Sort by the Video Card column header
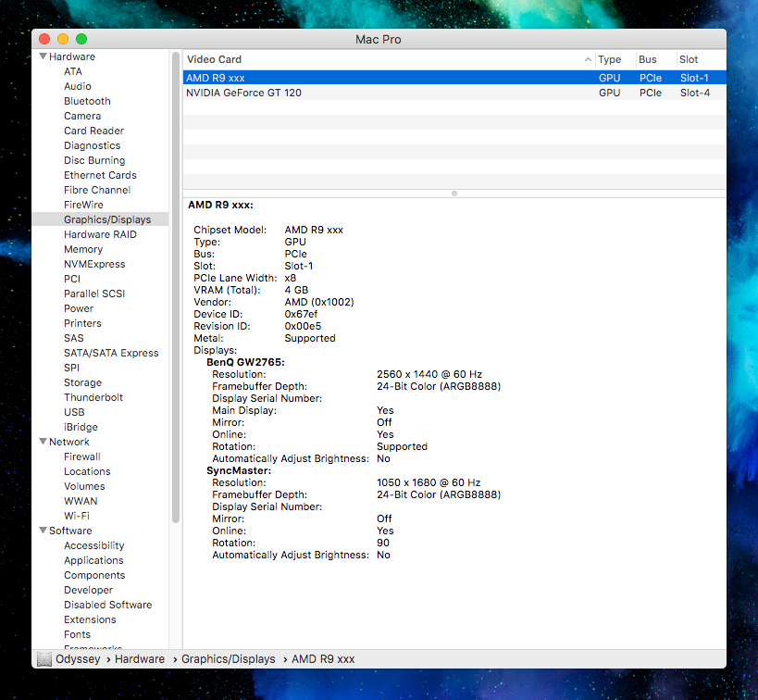Screen dimensions: 758x700 (x=389, y=59)
